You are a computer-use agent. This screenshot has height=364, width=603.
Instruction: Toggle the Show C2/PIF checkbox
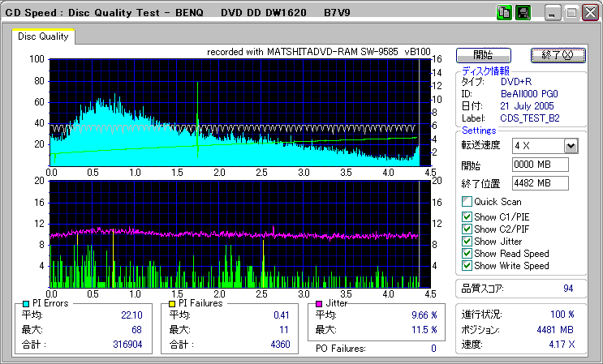click(x=467, y=229)
